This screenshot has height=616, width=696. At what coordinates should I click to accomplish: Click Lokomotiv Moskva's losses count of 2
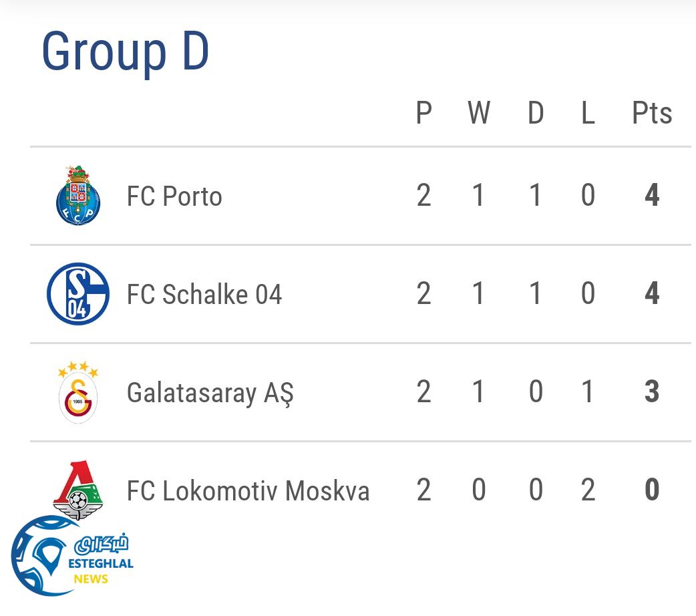588,491
